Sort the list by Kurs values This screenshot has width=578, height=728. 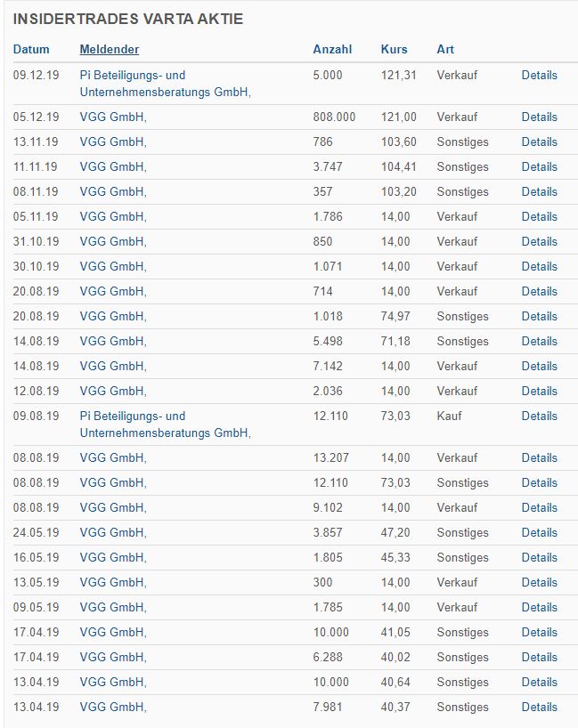pyautogui.click(x=393, y=49)
